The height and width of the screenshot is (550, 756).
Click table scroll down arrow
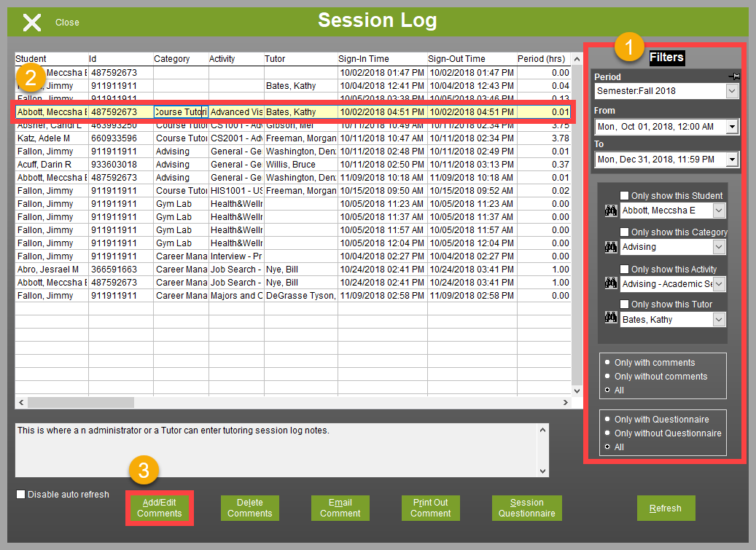click(x=577, y=390)
